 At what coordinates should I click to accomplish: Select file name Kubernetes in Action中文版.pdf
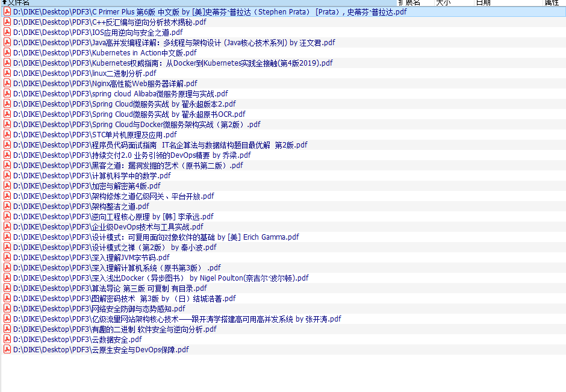(105, 52)
